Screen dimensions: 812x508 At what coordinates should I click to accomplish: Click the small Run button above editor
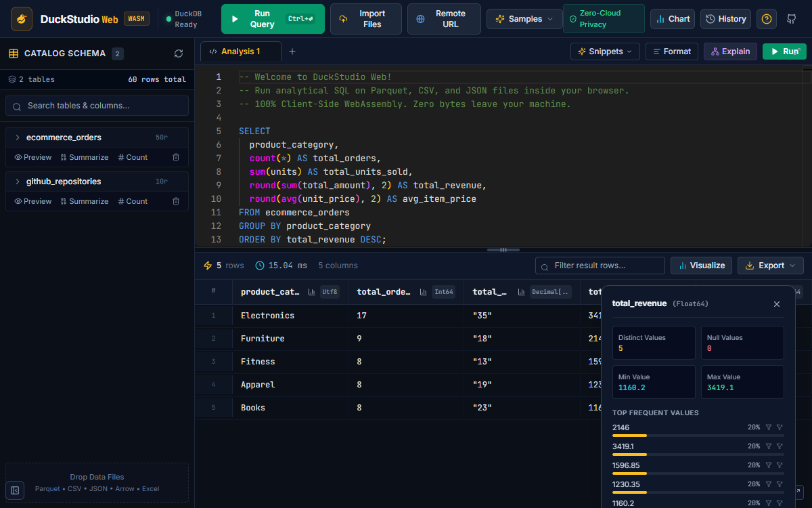pos(784,51)
